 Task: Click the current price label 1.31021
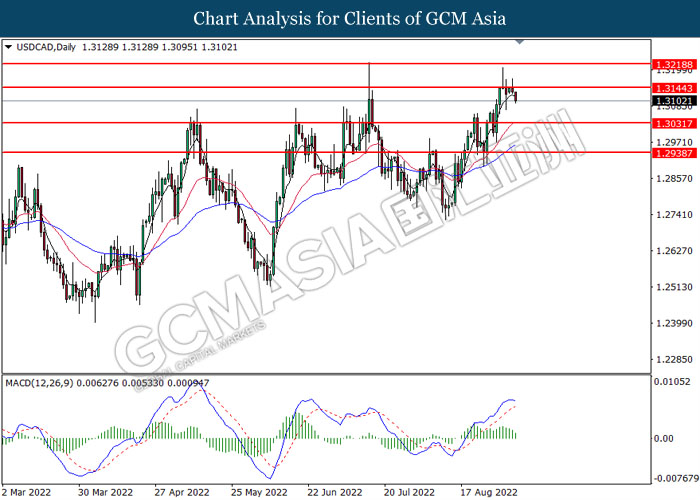[675, 101]
